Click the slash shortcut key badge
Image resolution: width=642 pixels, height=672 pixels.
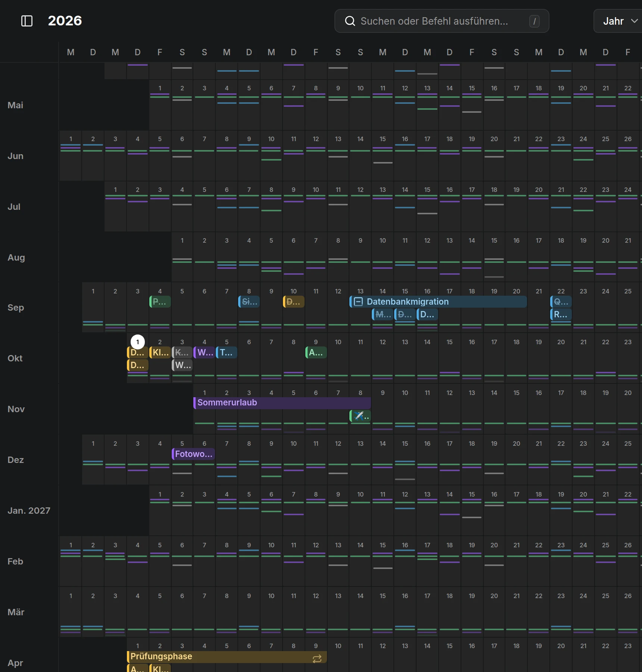[534, 21]
